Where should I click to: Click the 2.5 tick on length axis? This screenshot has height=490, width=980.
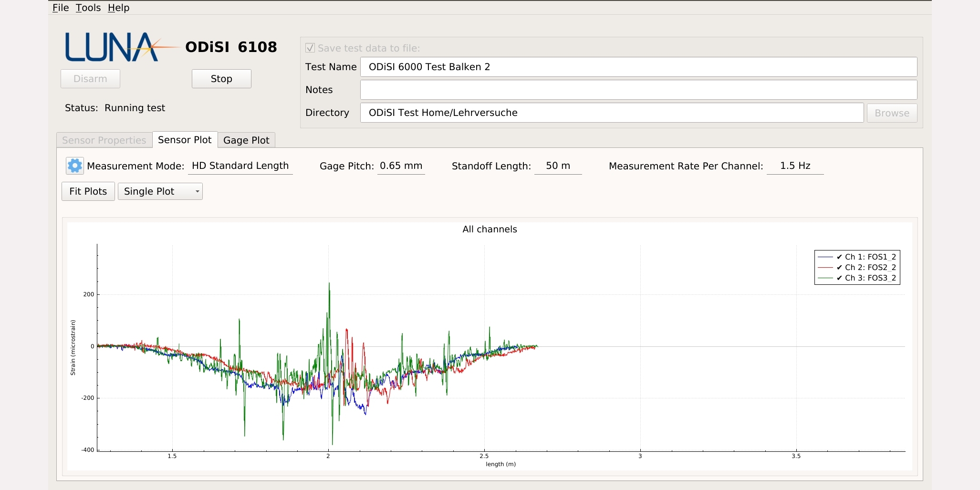(484, 456)
